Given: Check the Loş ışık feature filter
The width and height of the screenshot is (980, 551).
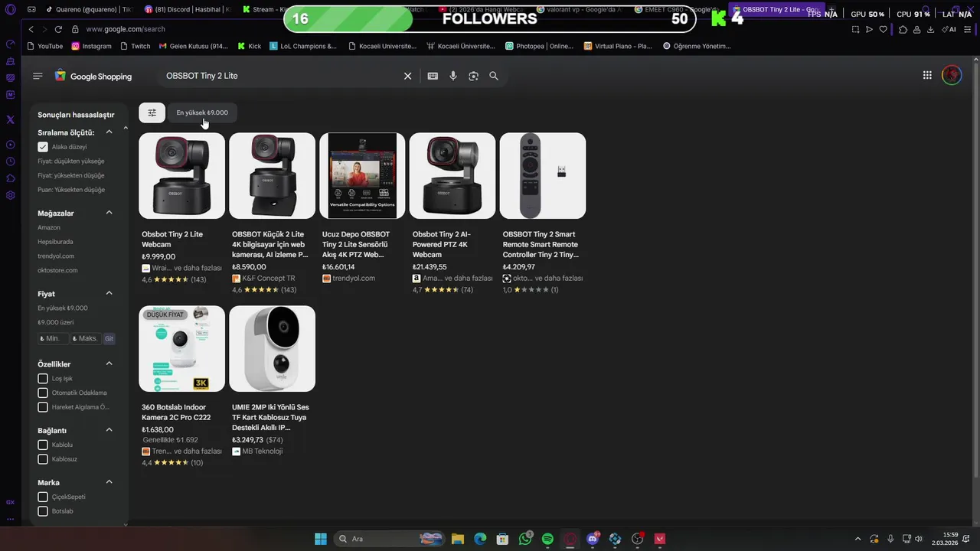Looking at the screenshot, I should (x=43, y=379).
